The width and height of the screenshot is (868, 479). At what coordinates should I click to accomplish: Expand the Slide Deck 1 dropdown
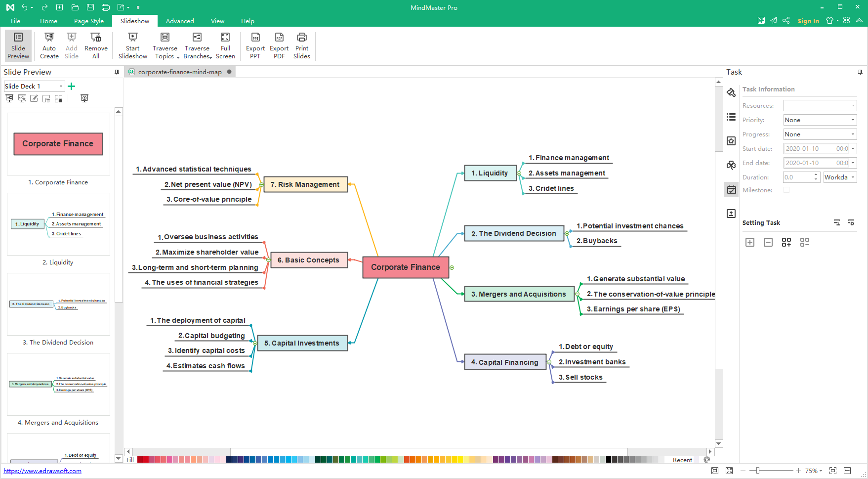pyautogui.click(x=61, y=87)
